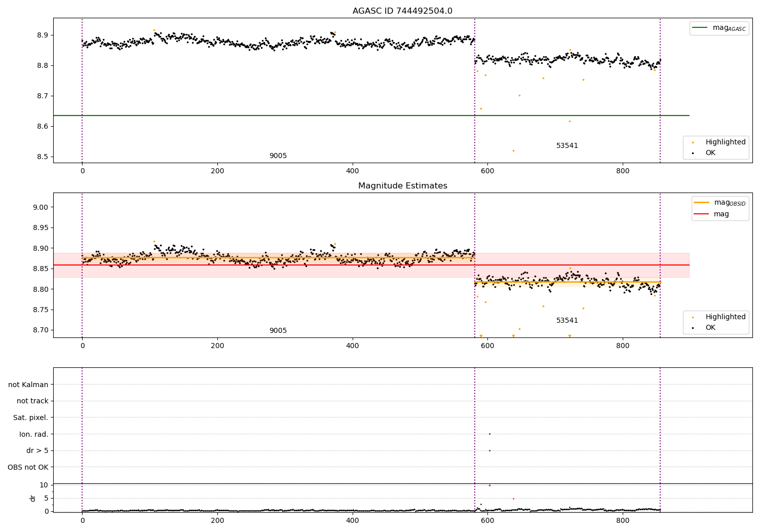Click the green line sample in the top legend
Viewport: 760px width, 532px height.
coord(701,28)
